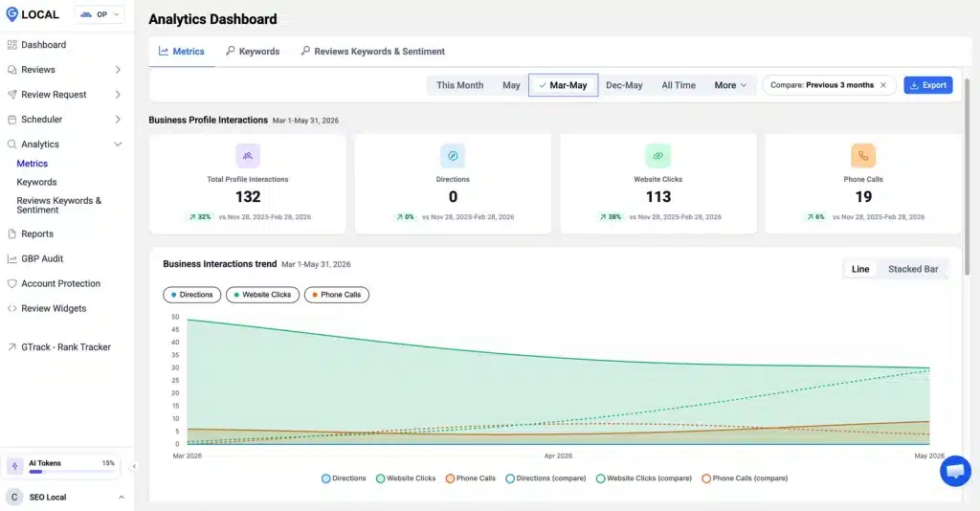This screenshot has width=980, height=511.
Task: Click the Keywords tab key icon
Action: (231, 51)
